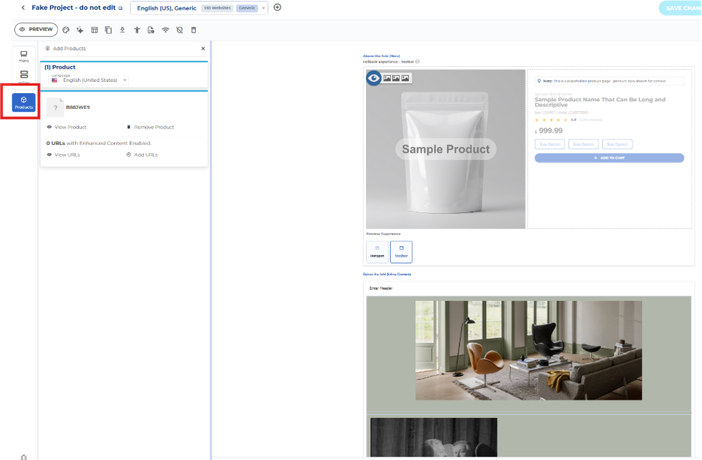Click the copy pages toolbar icon

(108, 30)
